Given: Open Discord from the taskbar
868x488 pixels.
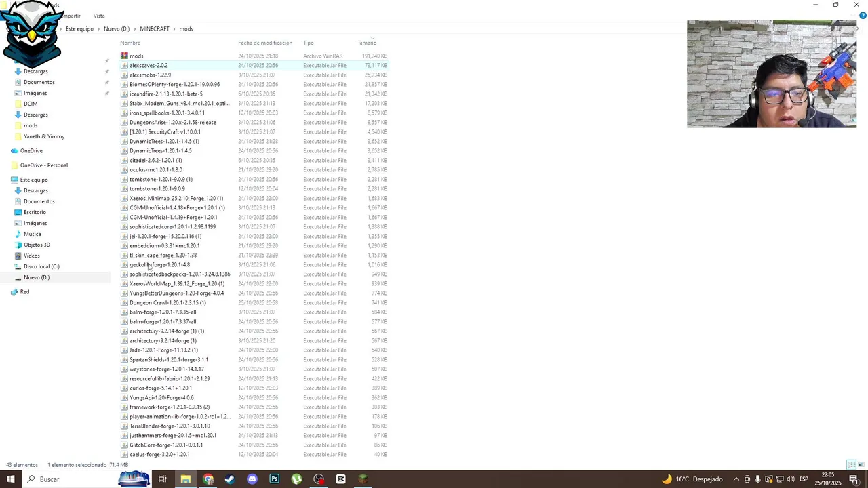Looking at the screenshot, I should 252,479.
